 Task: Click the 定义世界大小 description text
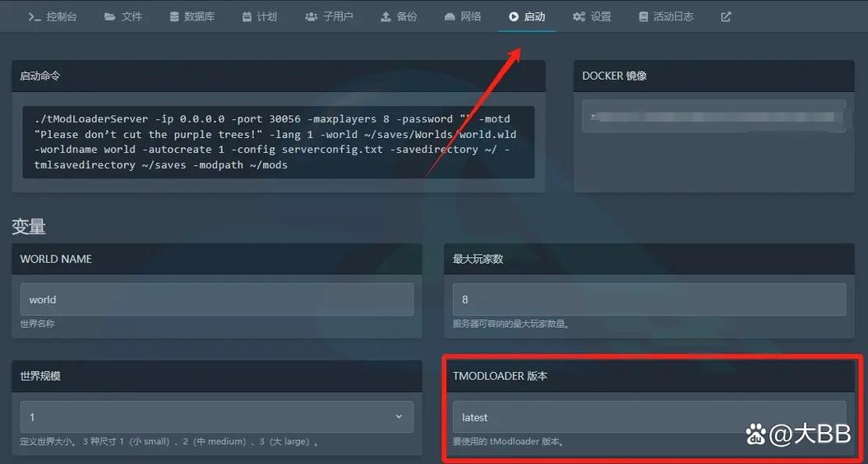pos(170,442)
